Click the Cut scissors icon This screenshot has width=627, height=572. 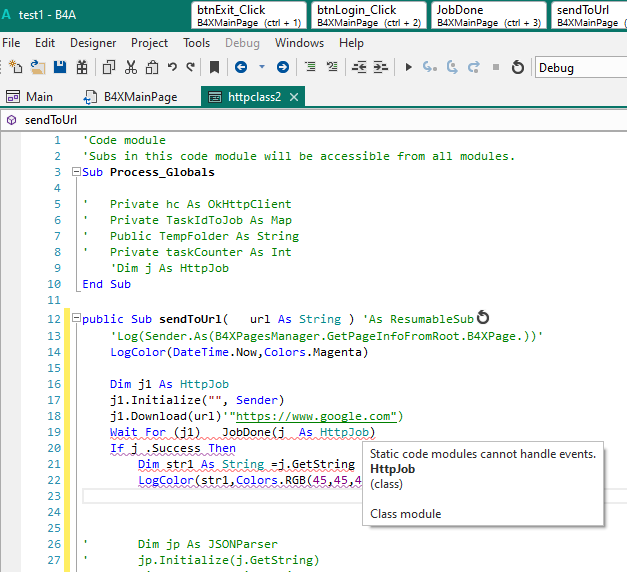pos(131,67)
